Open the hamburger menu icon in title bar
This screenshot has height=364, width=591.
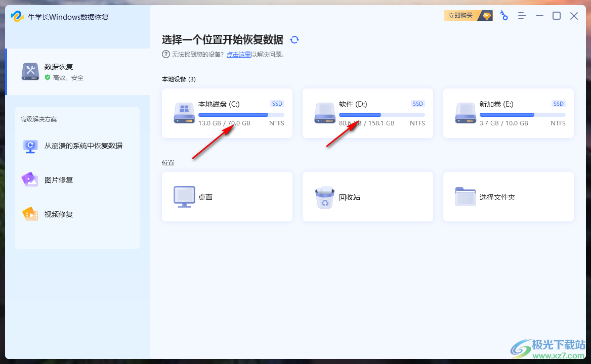(522, 16)
